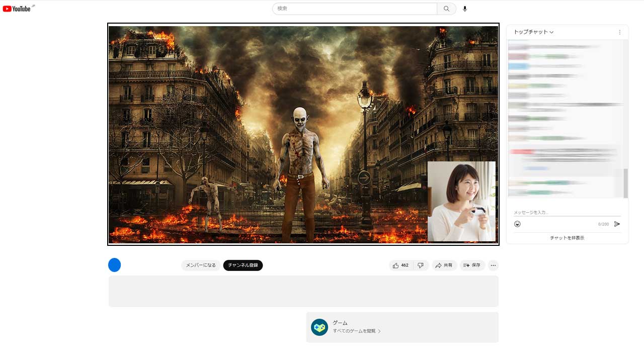Send the chat message with the send arrow
644x362 pixels.
coord(617,224)
